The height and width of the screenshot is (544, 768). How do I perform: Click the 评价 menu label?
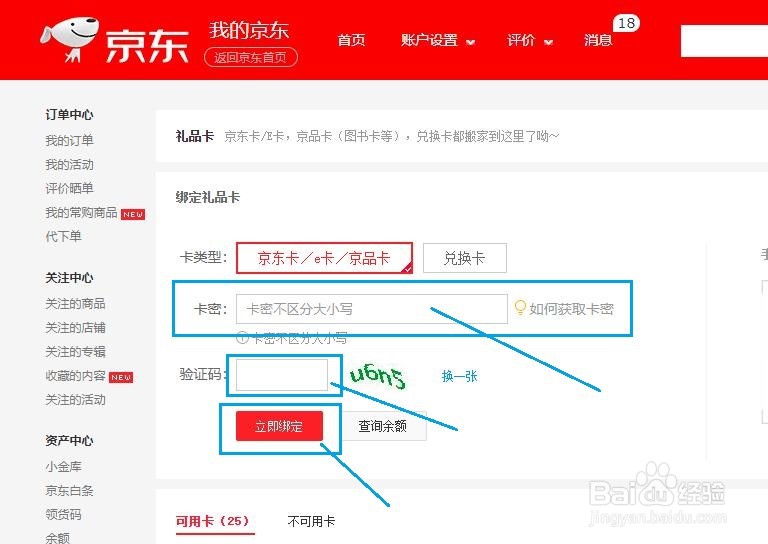coord(521,40)
